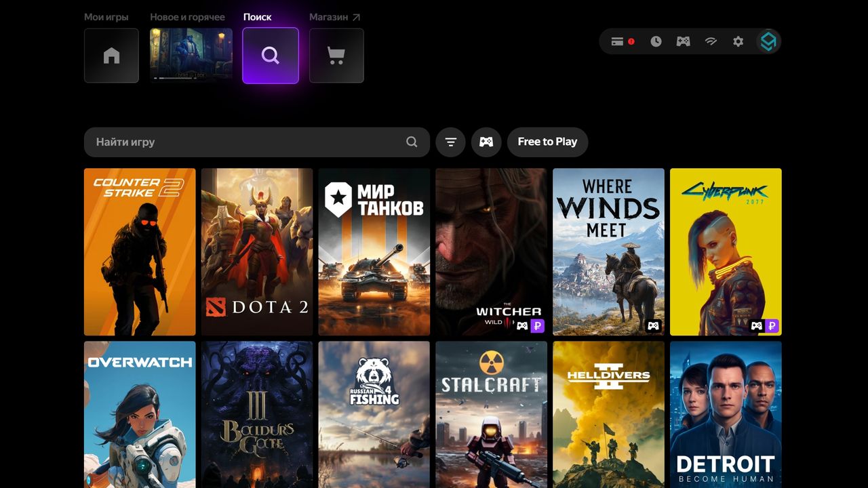Open the payment card alert icon
The height and width of the screenshot is (488, 868).
(622, 41)
